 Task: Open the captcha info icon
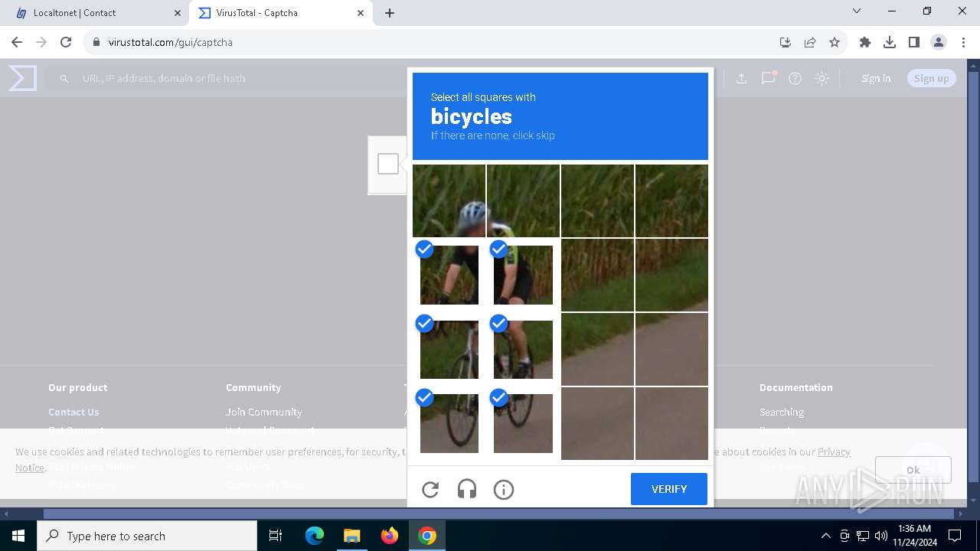pos(504,489)
